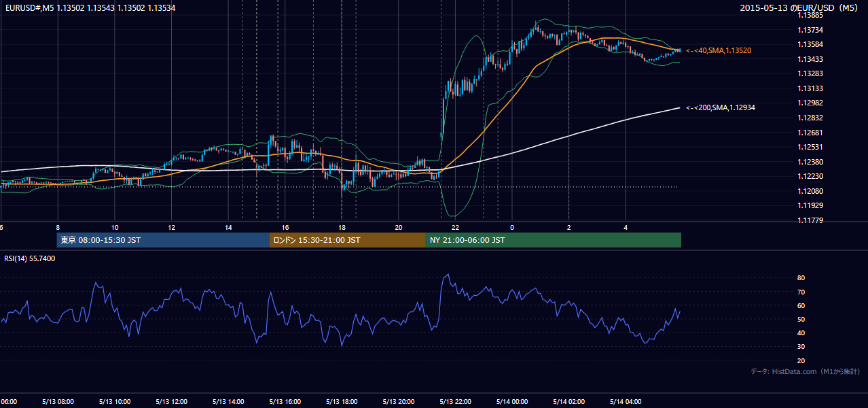
Task: Click the 5/13 20:00 bottom time label
Action: pyautogui.click(x=399, y=402)
